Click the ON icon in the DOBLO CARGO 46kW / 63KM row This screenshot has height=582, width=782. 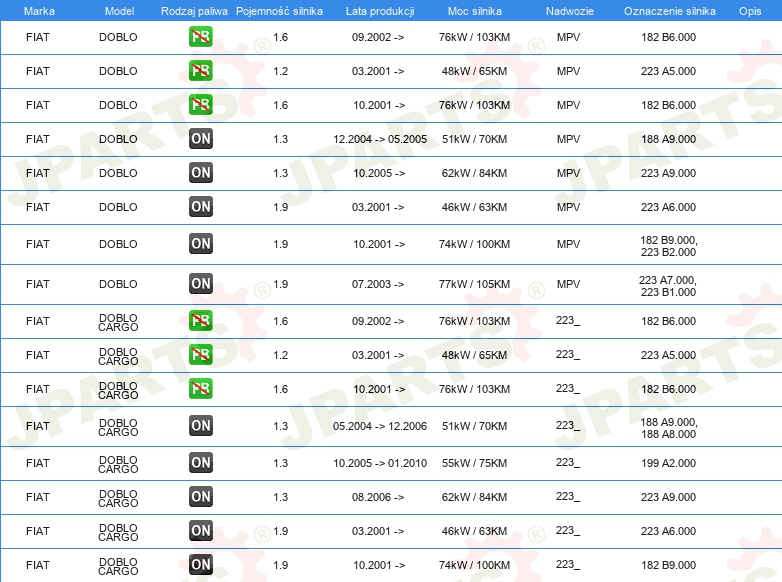(200, 531)
